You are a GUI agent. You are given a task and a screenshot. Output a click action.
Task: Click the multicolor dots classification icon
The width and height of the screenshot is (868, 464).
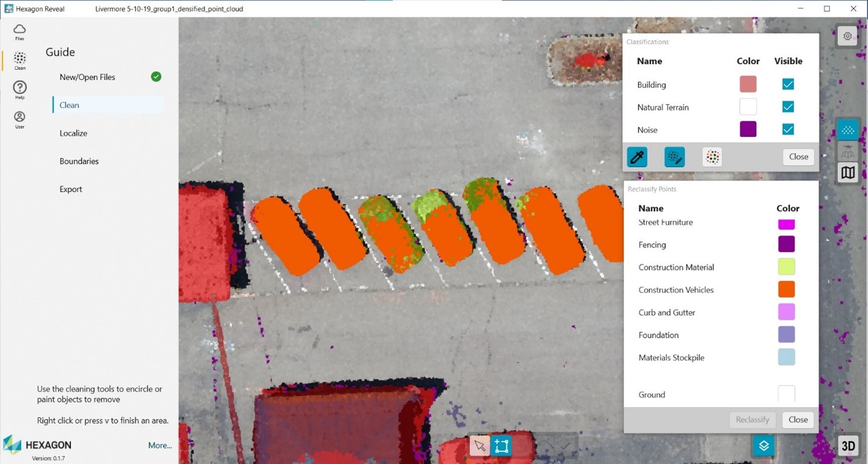712,157
